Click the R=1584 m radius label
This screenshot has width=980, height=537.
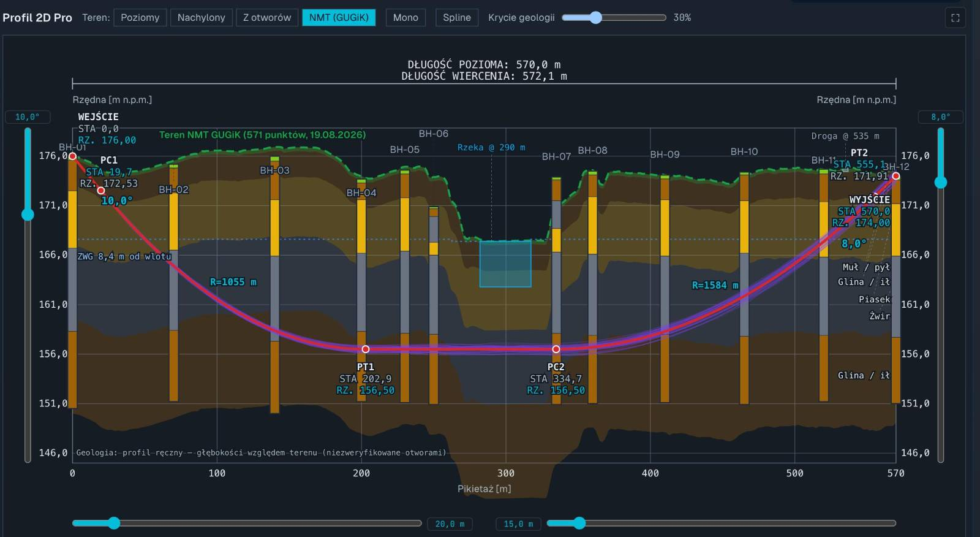pos(715,285)
